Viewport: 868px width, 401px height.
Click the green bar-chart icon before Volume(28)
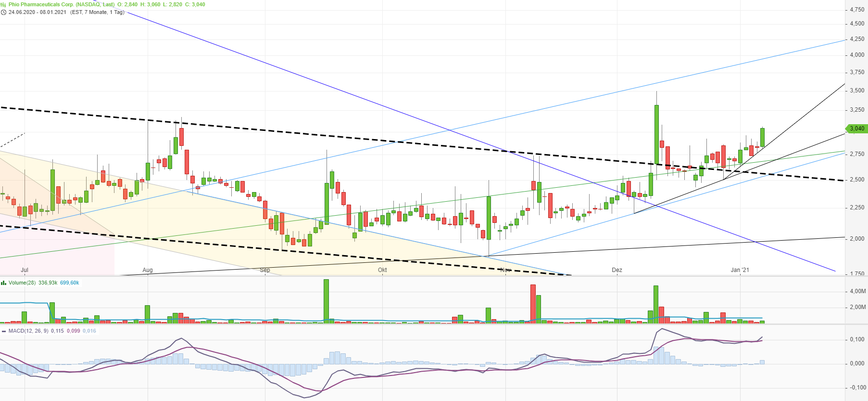pyautogui.click(x=3, y=283)
